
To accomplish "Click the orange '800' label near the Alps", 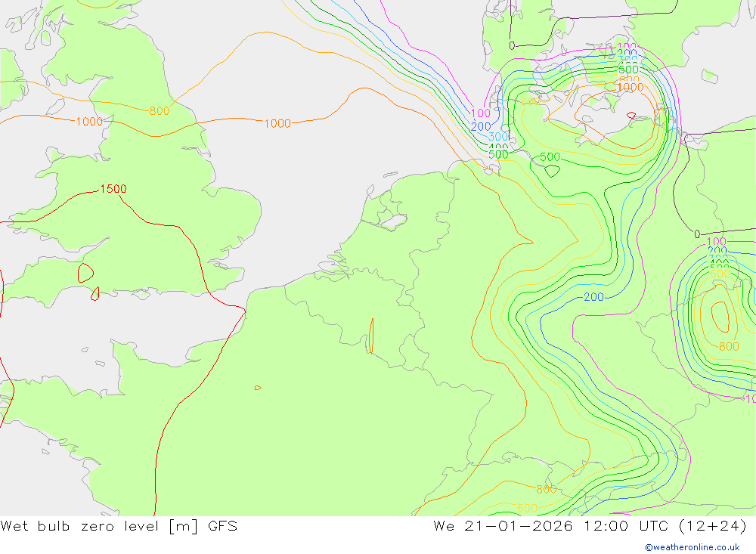I will click(x=547, y=490).
